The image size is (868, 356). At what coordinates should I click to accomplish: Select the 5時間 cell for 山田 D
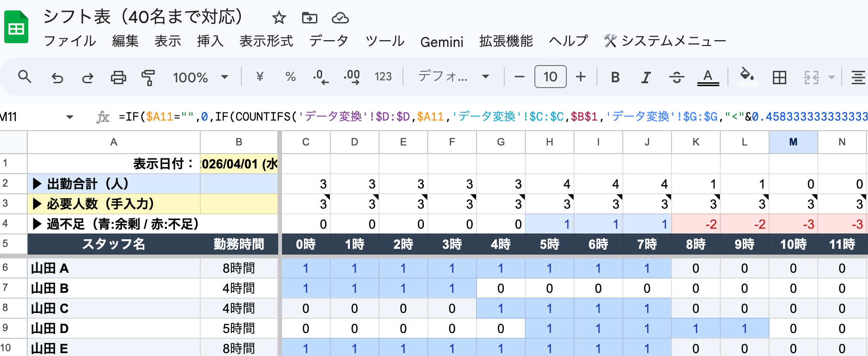(x=239, y=328)
